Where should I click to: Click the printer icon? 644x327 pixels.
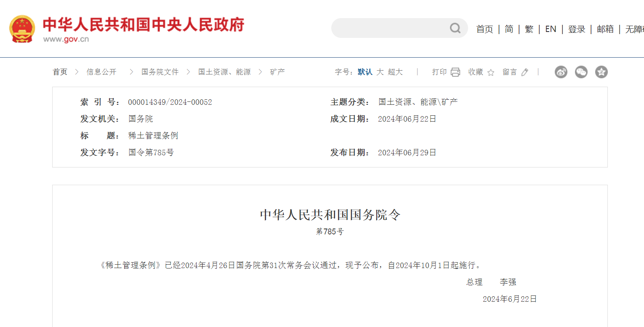[x=455, y=72]
